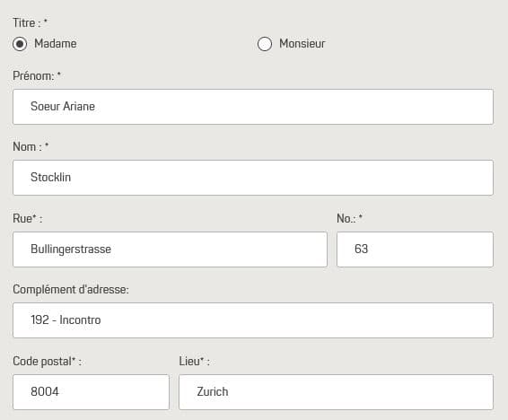Click the Monsieur option label text

302,43
